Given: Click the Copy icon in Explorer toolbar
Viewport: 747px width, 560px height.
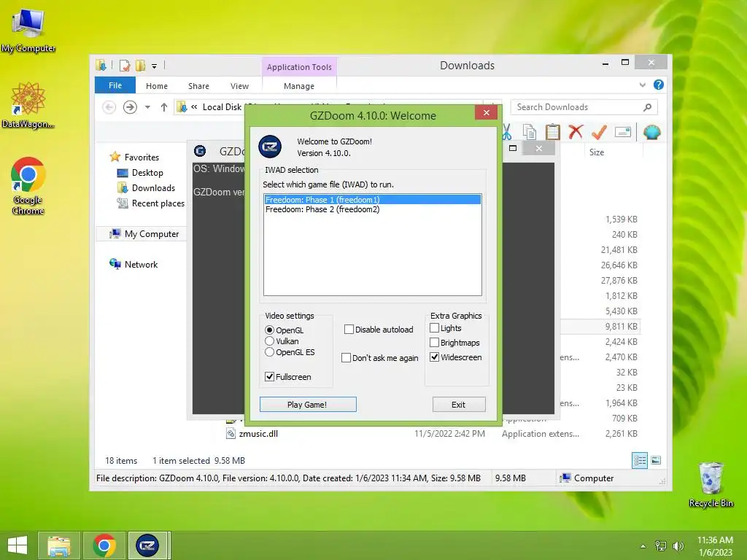Looking at the screenshot, I should point(529,132).
